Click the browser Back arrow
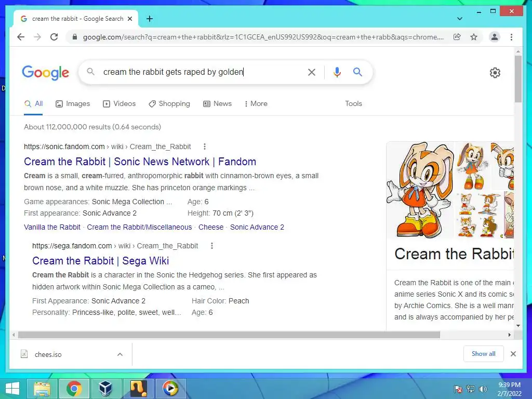Viewport: 532px width, 399px height. pos(21,37)
